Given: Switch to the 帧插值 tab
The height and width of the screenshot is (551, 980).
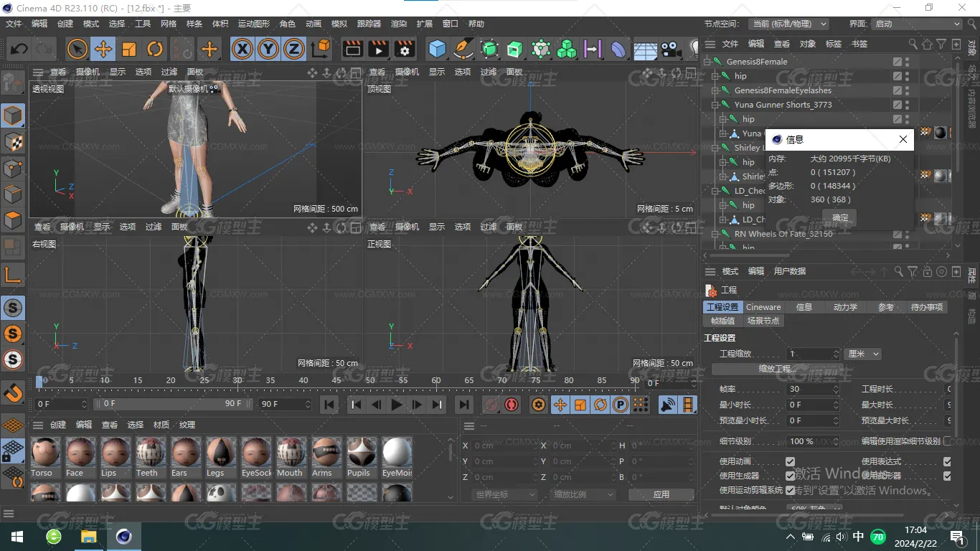Looking at the screenshot, I should (722, 321).
